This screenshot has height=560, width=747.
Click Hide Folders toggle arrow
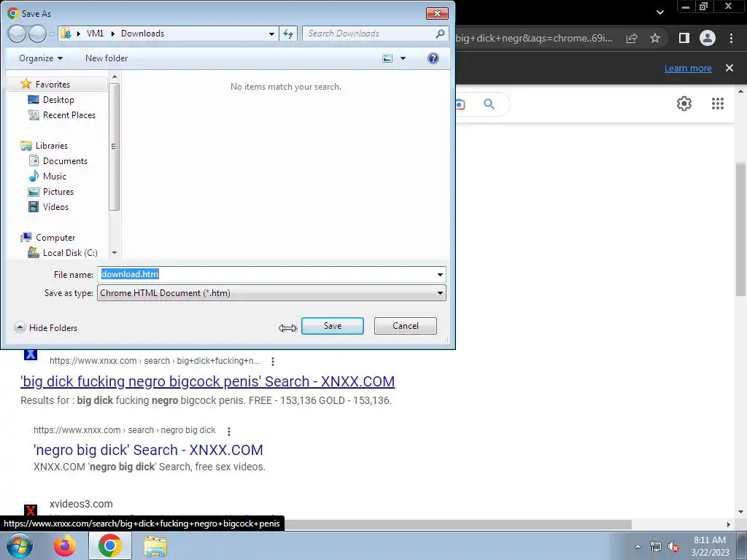pyautogui.click(x=20, y=327)
